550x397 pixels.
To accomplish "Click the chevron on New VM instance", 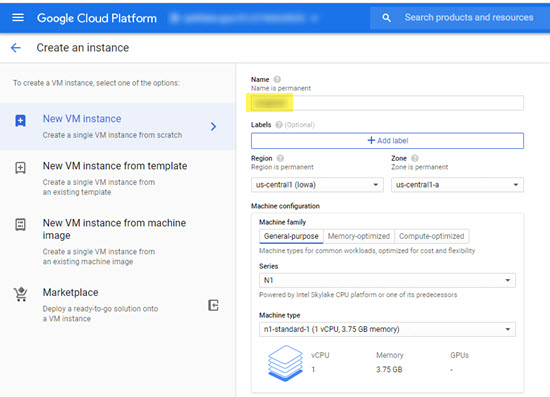I will click(213, 127).
